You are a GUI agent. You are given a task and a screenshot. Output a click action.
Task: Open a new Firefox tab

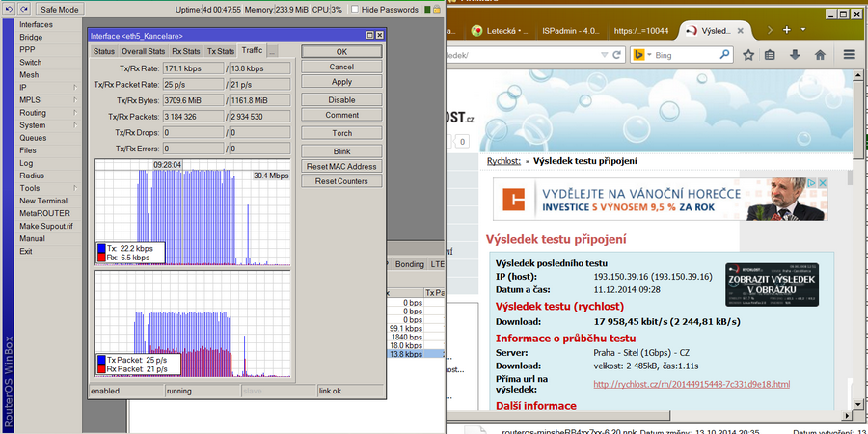click(x=787, y=30)
